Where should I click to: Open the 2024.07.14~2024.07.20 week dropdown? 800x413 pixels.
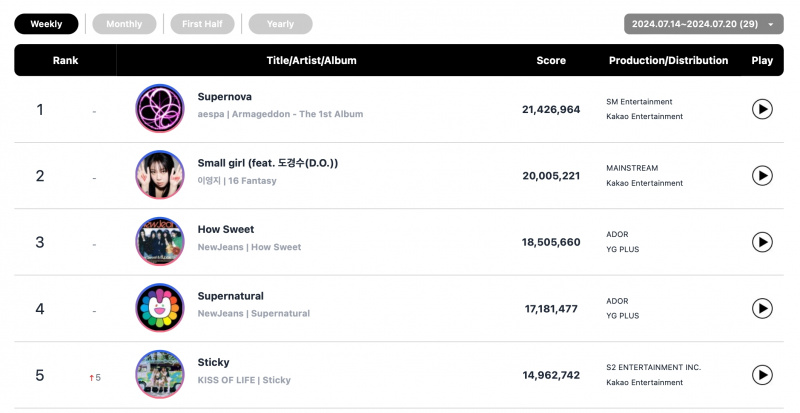pos(704,24)
